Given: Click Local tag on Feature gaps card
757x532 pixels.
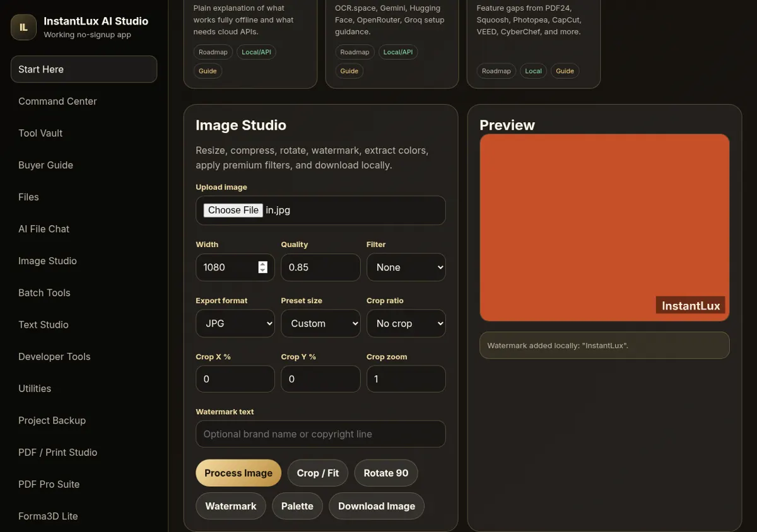Looking at the screenshot, I should point(534,71).
